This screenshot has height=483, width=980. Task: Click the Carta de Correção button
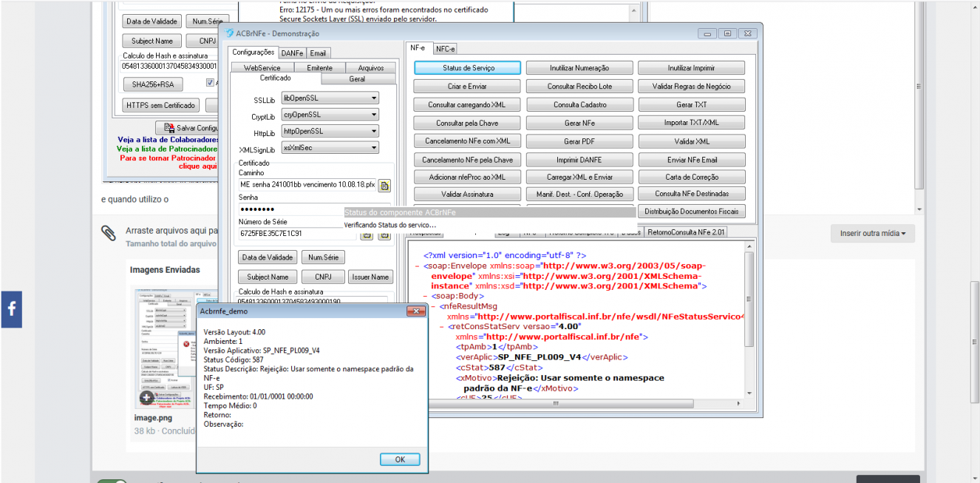click(x=692, y=178)
